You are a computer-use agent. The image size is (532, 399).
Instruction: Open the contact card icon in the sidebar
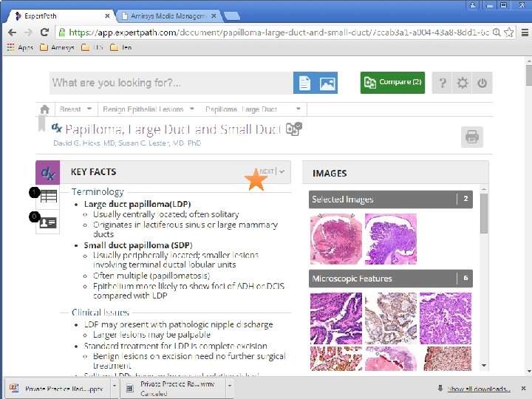(x=48, y=222)
